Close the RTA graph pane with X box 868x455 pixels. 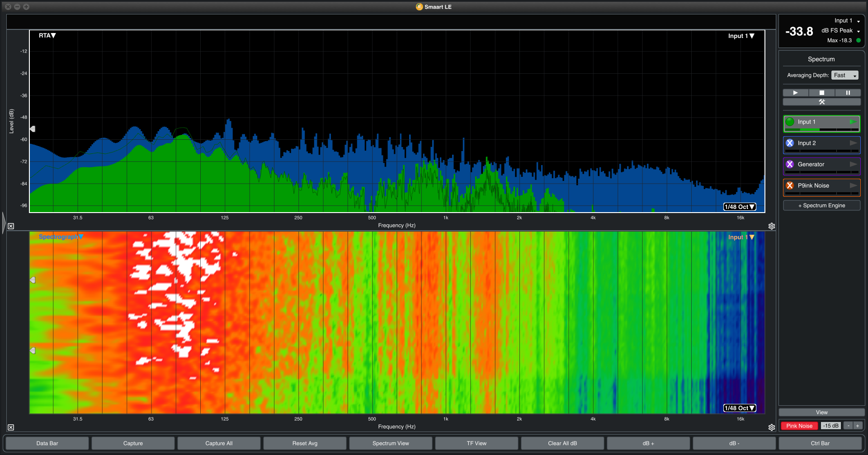[11, 226]
